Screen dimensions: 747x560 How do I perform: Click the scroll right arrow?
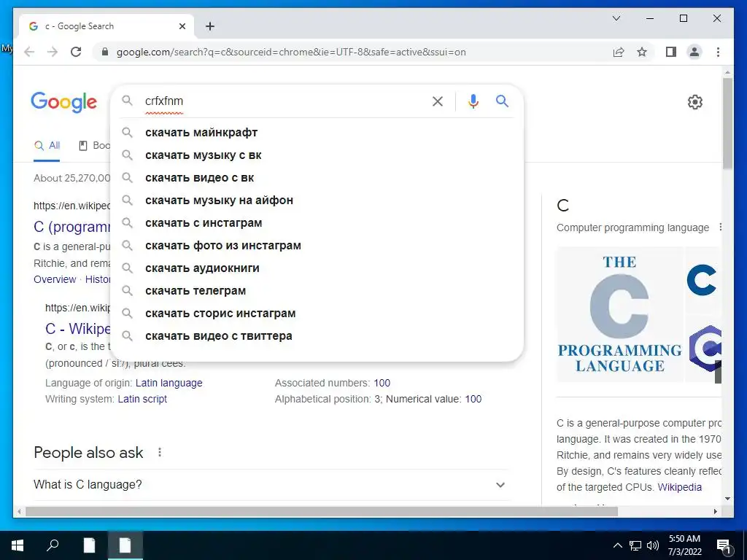pos(715,511)
